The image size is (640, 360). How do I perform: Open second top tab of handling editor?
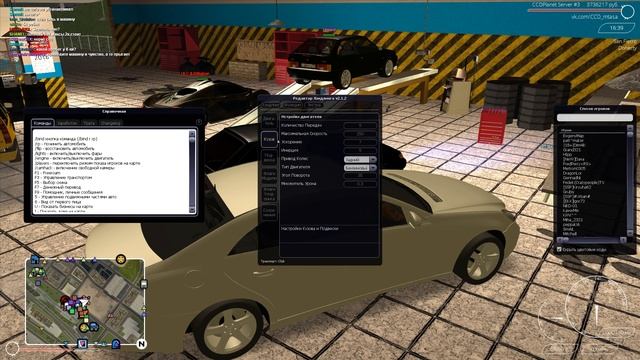pyautogui.click(x=292, y=105)
